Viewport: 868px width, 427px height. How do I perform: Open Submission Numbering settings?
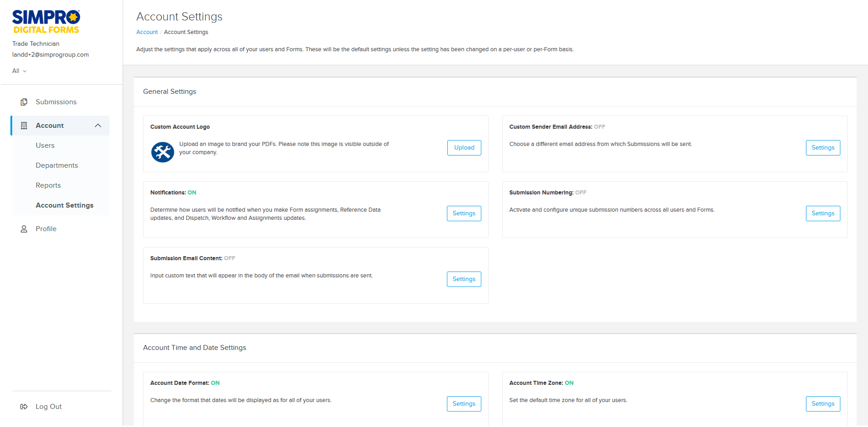[823, 213]
